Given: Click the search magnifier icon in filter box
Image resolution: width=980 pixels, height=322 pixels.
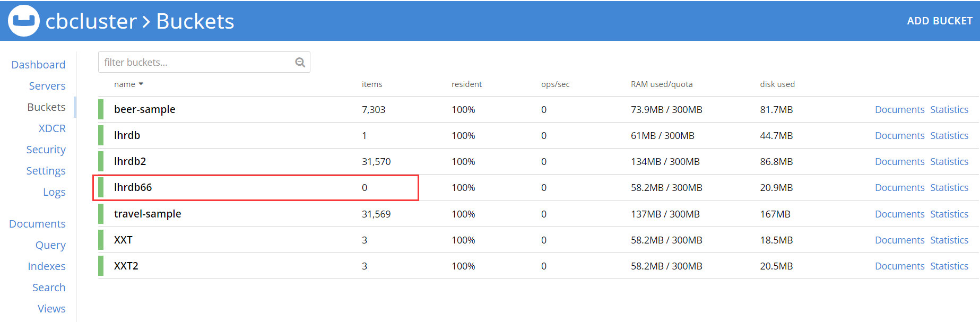Looking at the screenshot, I should point(300,63).
